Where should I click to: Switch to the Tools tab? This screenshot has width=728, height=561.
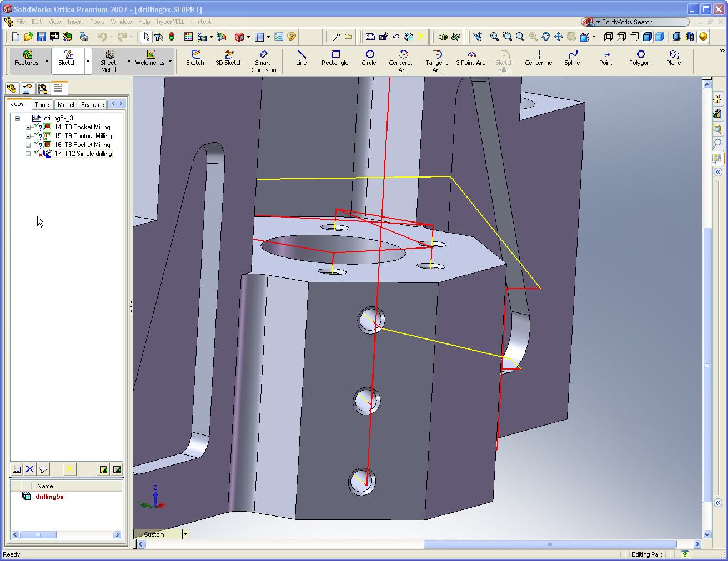(x=42, y=104)
